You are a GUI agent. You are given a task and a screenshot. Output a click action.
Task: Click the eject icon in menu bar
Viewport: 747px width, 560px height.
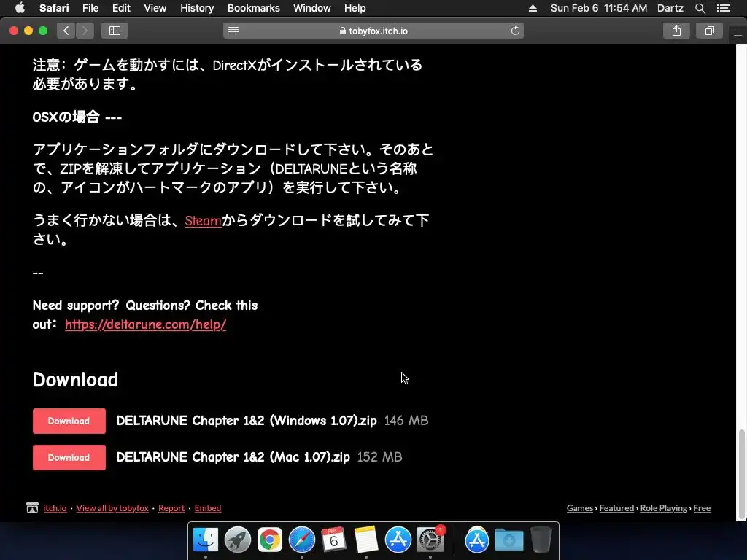coord(533,8)
